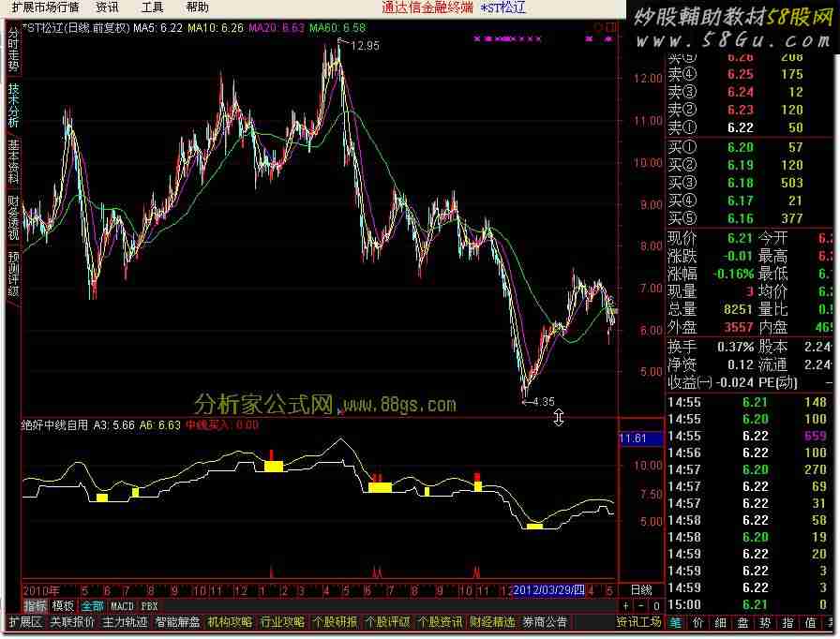Screen dimensions: 840x639
Task: Expand the 工具 menu
Action: [x=152, y=7]
